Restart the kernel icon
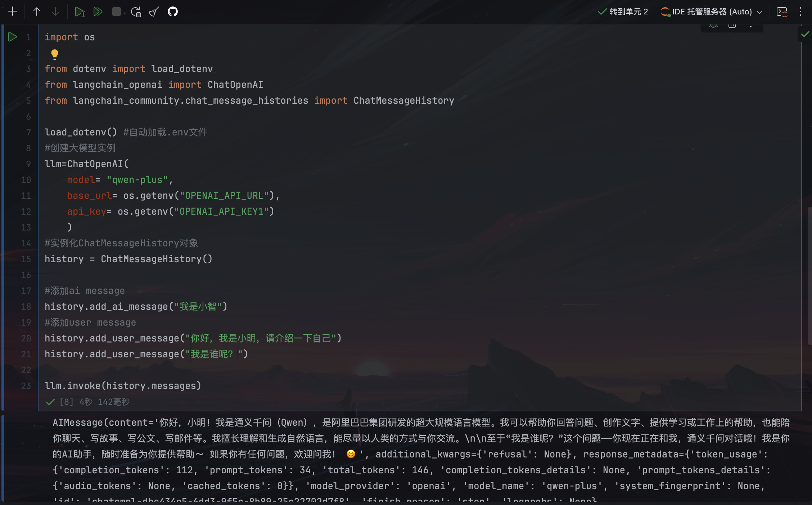This screenshot has height=505, width=812. point(136,12)
